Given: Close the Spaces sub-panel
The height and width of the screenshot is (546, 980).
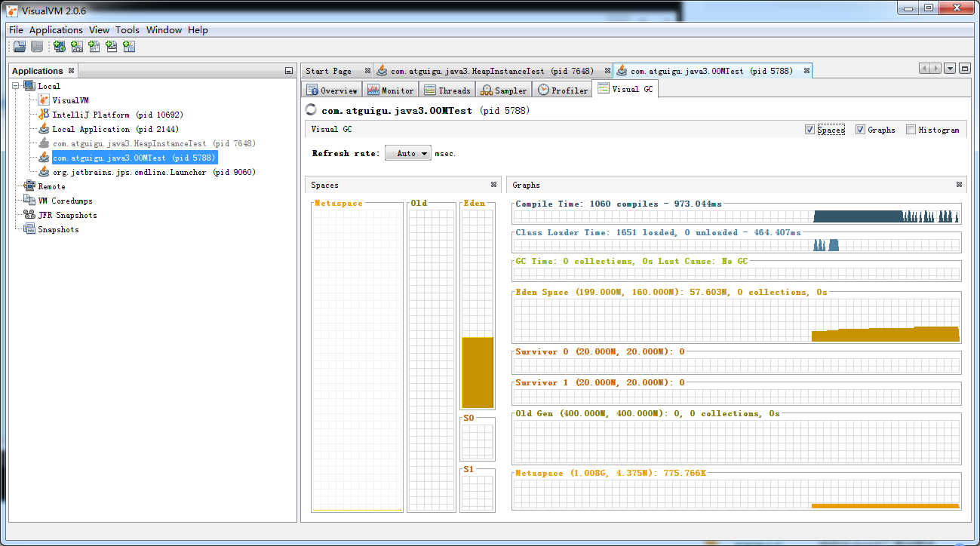Looking at the screenshot, I should [493, 185].
